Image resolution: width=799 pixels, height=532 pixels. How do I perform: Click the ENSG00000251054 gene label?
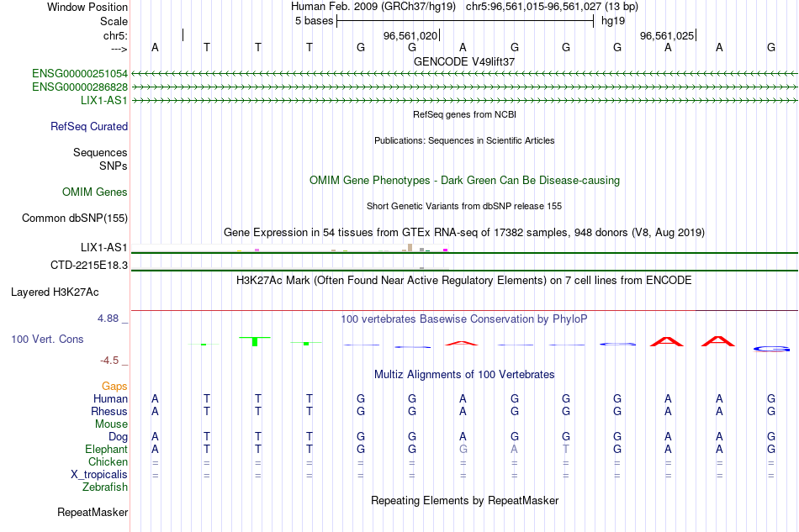coord(80,74)
